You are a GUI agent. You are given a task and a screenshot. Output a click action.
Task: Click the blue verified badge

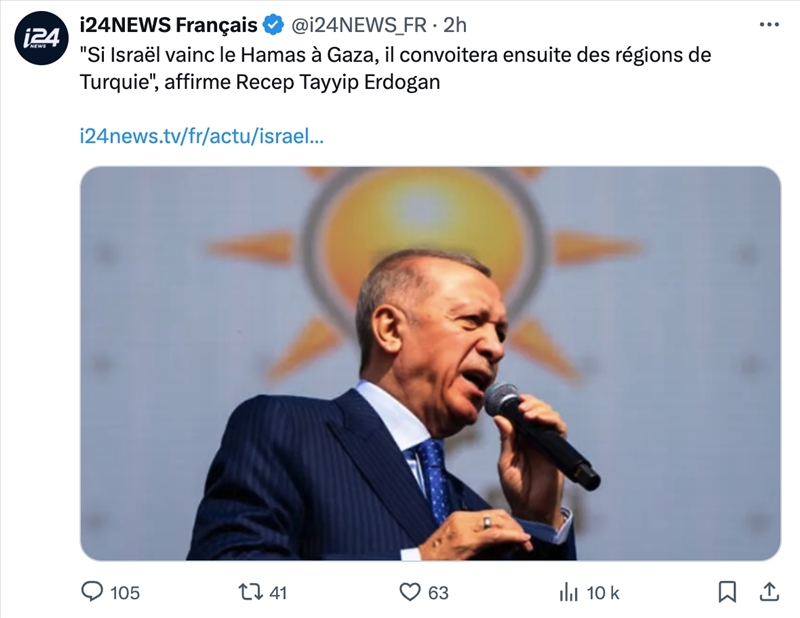[273, 25]
